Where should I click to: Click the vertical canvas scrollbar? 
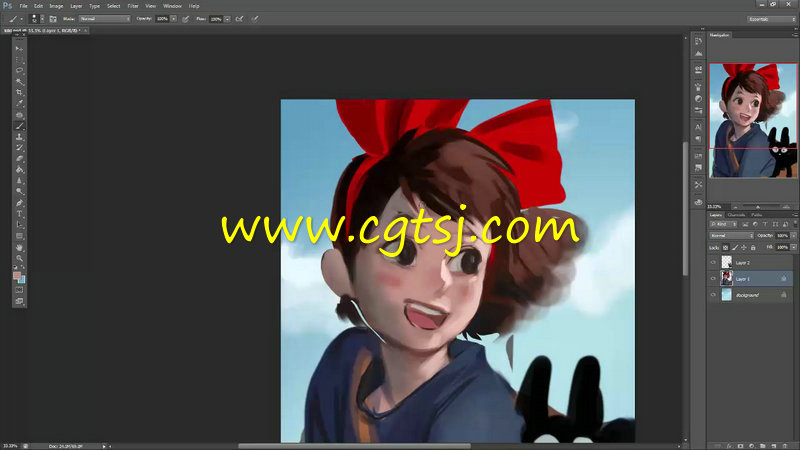(x=685, y=209)
